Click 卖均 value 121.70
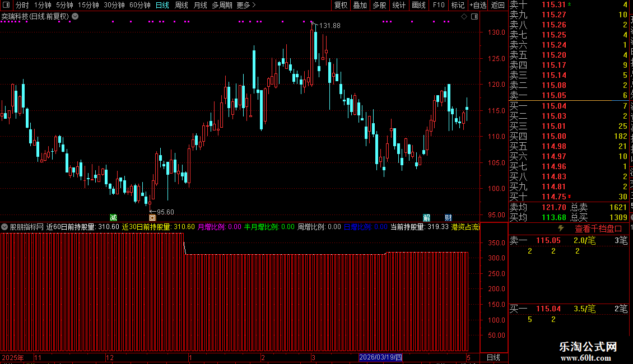633x364 pixels. click(554, 207)
